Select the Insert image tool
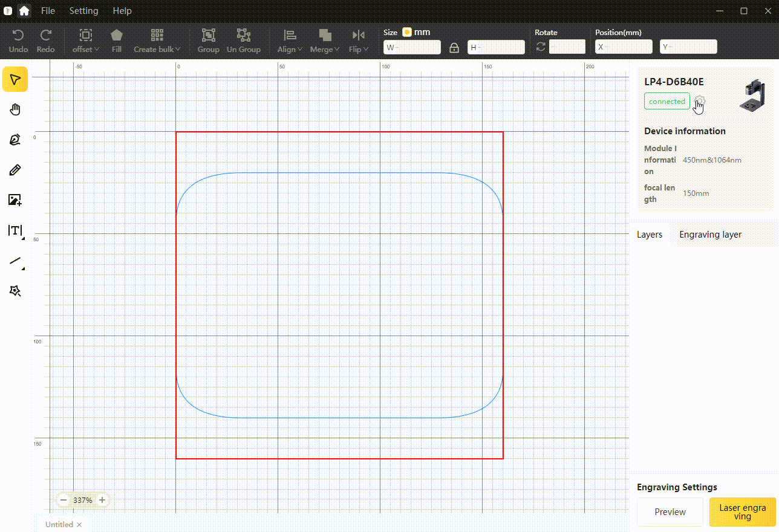 [x=15, y=200]
